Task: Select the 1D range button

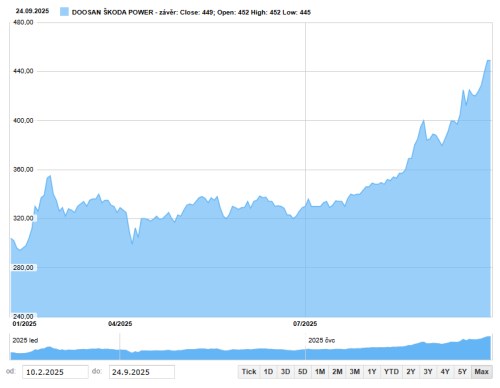Action: (268, 372)
